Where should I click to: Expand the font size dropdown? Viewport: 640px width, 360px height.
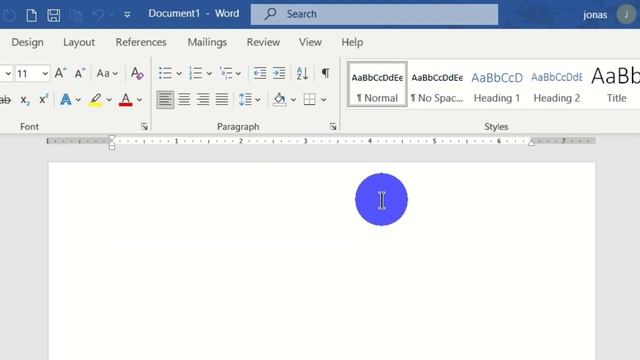[45, 73]
